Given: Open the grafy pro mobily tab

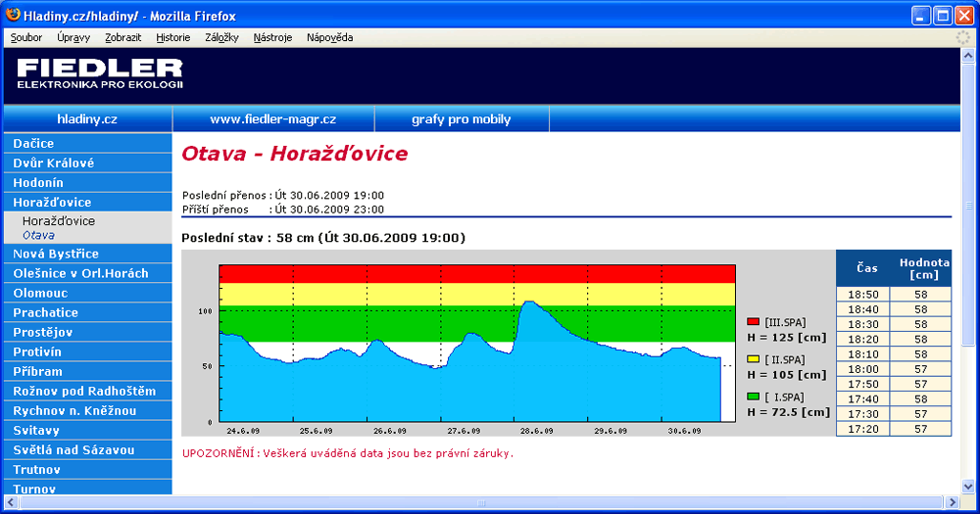Looking at the screenshot, I should 462,118.
